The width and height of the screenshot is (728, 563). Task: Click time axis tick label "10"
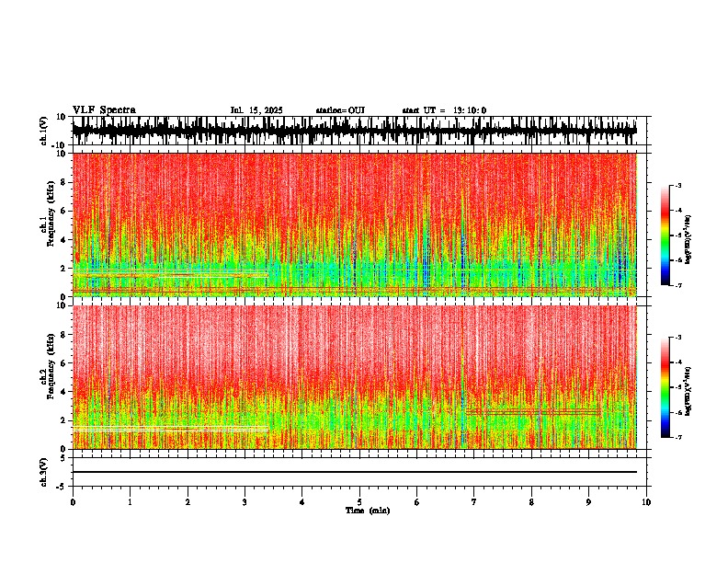(646, 502)
